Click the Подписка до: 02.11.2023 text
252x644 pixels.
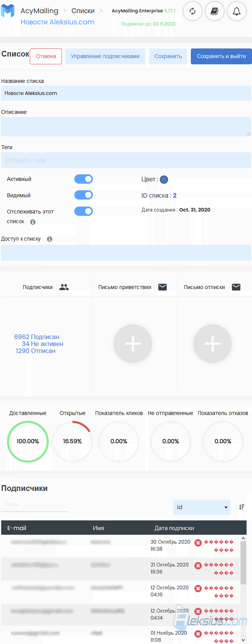tap(148, 24)
